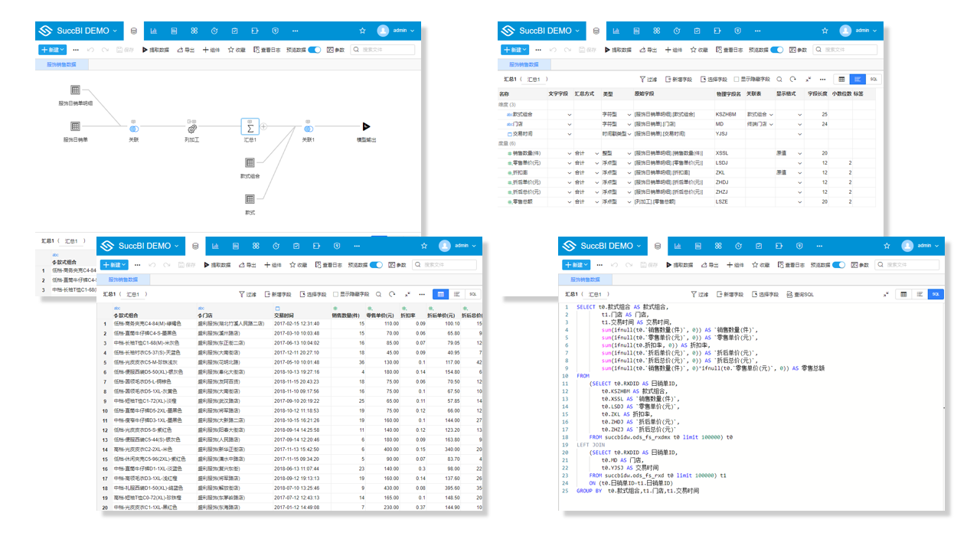This screenshot has width=980, height=536.
Task: Click search file box in field definition window
Action: click(x=844, y=50)
